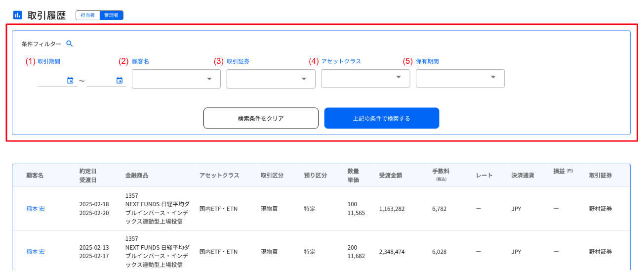Screen dimensions: 644x272
Task: Click the 取引履歴 bar chart icon
Action: point(17,15)
